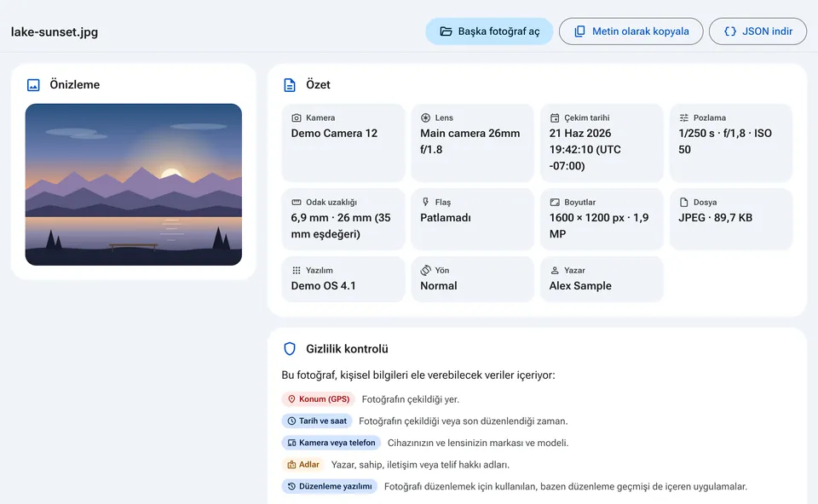Click the image icon next to Önizleme
The image size is (818, 504).
click(33, 85)
